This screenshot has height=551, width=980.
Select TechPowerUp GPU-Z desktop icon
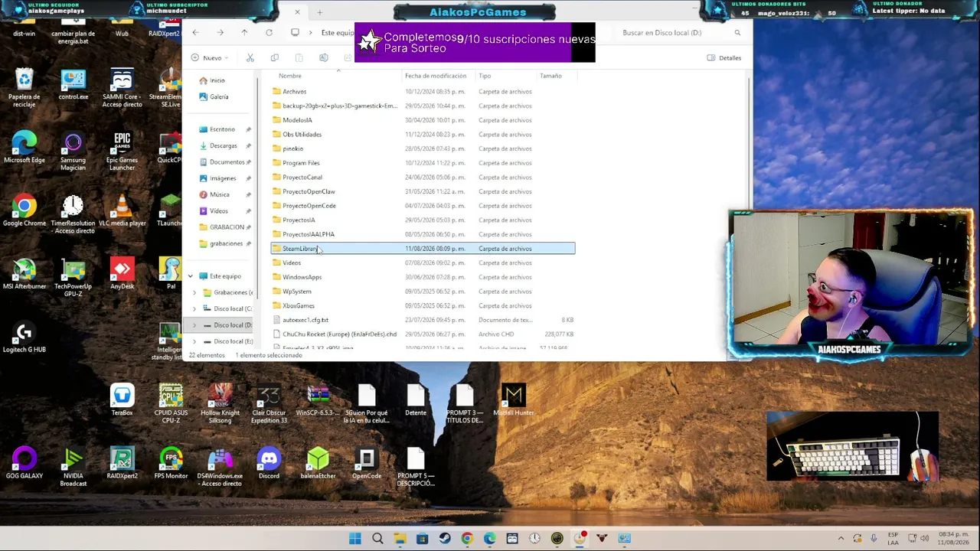click(x=73, y=279)
